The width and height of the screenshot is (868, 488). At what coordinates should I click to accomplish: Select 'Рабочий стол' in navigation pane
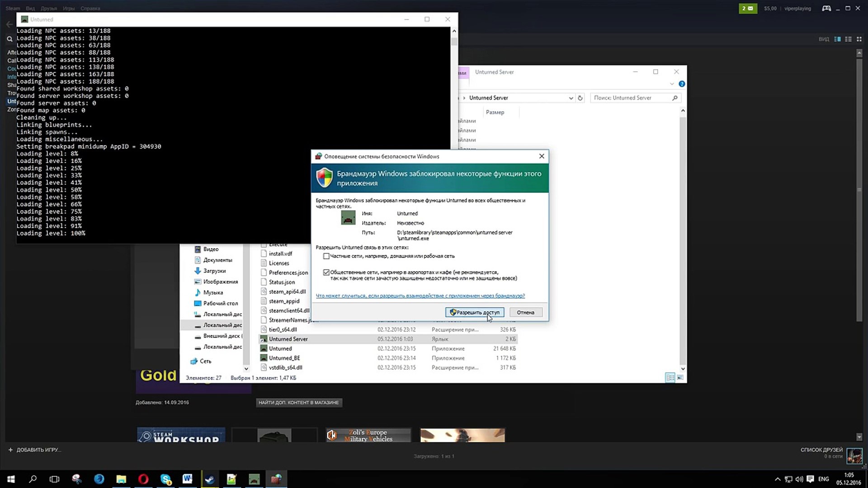point(220,303)
